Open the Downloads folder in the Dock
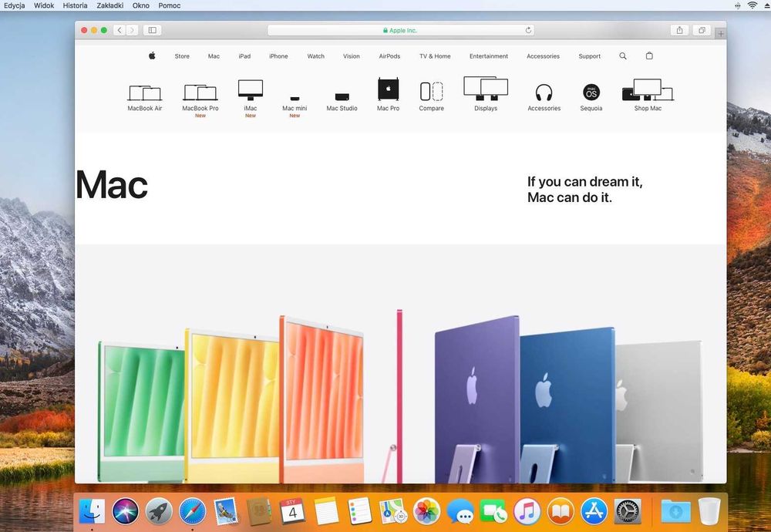The width and height of the screenshot is (771, 532). click(675, 511)
